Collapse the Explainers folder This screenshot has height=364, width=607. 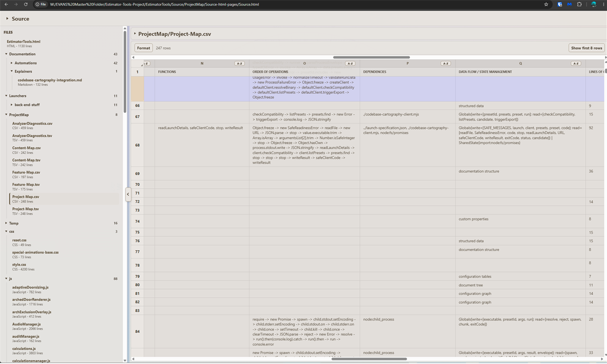(x=12, y=71)
